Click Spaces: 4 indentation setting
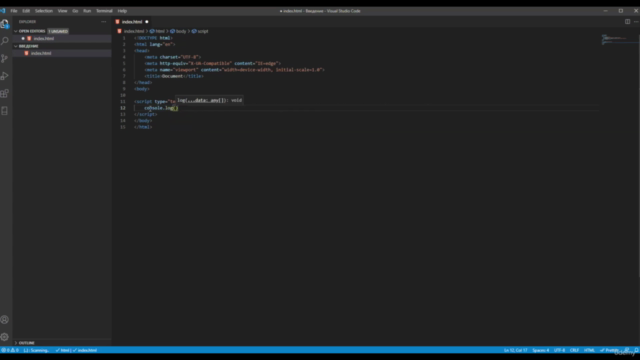 pyautogui.click(x=541, y=350)
